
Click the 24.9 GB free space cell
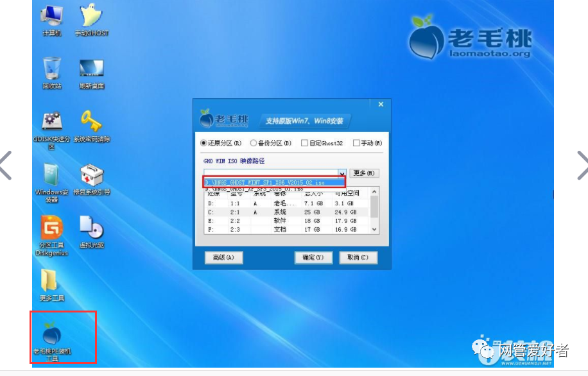pos(345,212)
